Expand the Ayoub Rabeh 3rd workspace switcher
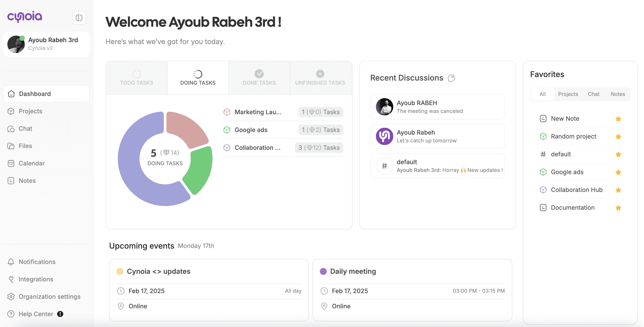644x327 pixels. [46, 44]
